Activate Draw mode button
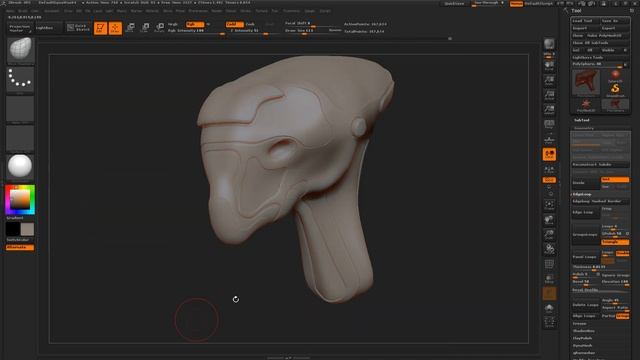Image resolution: width=640 pixels, height=360 pixels. tap(115, 28)
